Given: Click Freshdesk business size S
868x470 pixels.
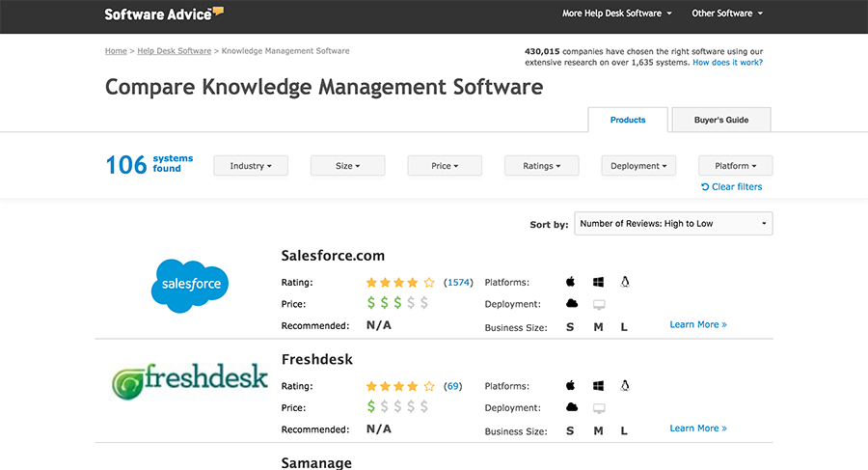Looking at the screenshot, I should [570, 430].
